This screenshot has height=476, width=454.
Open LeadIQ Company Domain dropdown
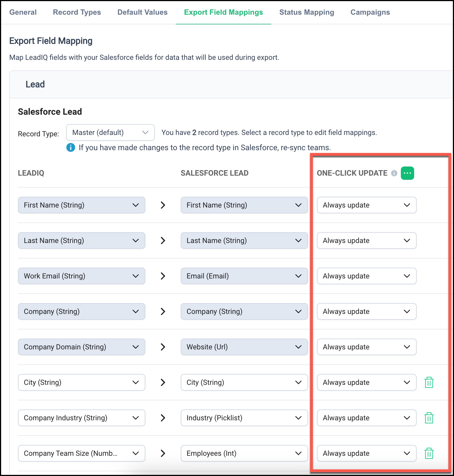(81, 347)
